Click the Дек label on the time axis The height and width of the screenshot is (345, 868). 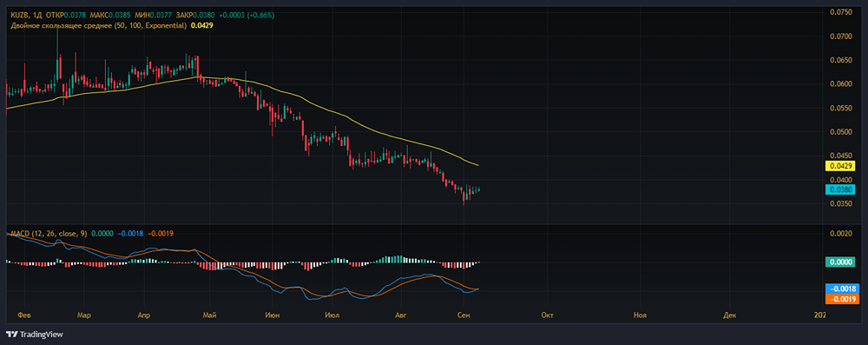pyautogui.click(x=730, y=315)
